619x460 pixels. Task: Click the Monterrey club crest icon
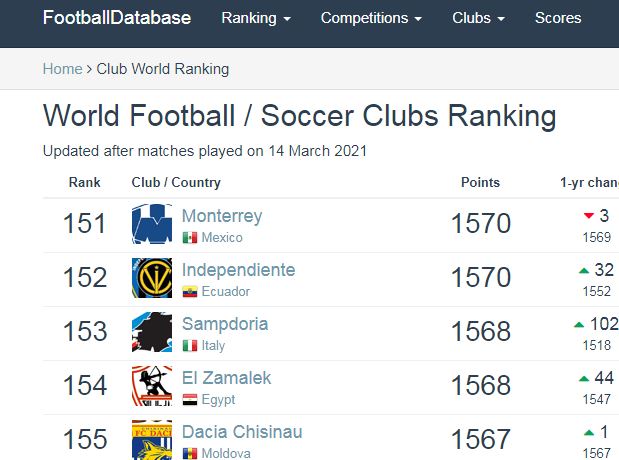click(152, 224)
